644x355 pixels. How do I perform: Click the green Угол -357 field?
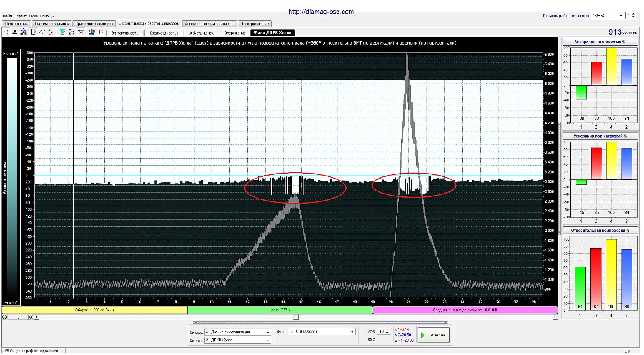coord(280,310)
